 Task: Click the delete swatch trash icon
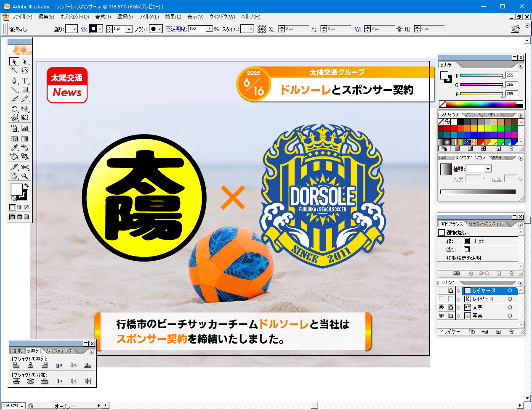click(x=511, y=148)
